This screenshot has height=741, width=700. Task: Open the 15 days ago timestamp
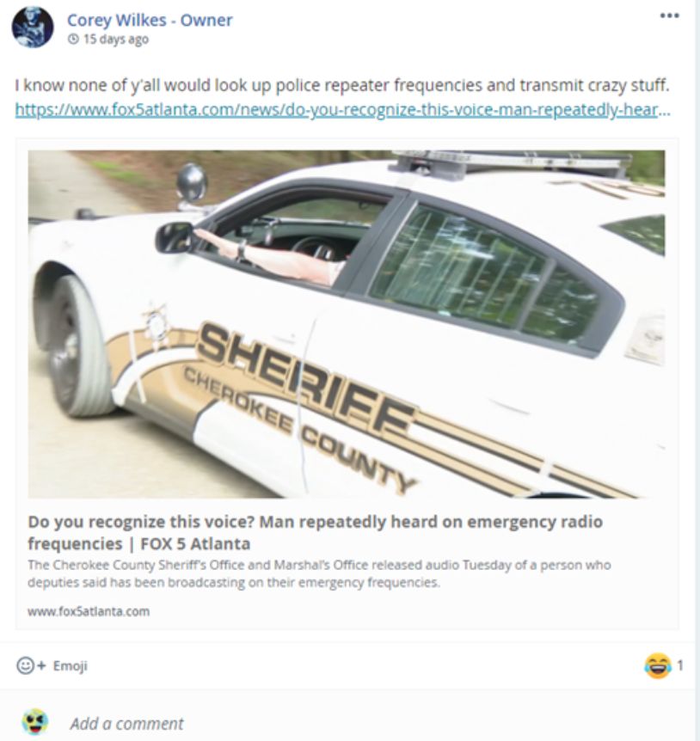pyautogui.click(x=116, y=40)
